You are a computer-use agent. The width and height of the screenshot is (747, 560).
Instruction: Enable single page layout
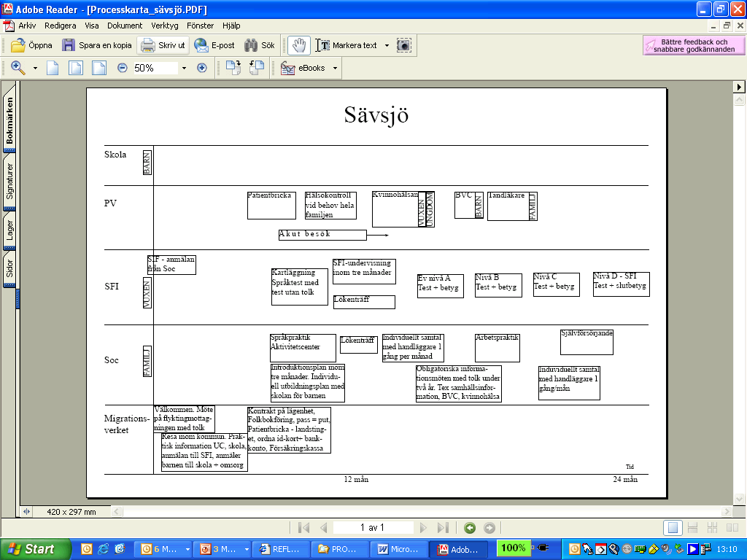coord(673,528)
